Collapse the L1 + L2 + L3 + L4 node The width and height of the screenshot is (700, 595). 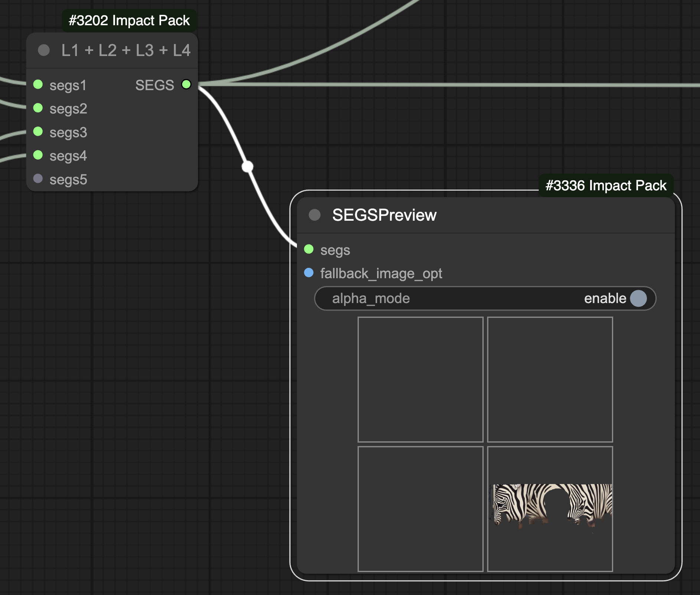point(45,50)
